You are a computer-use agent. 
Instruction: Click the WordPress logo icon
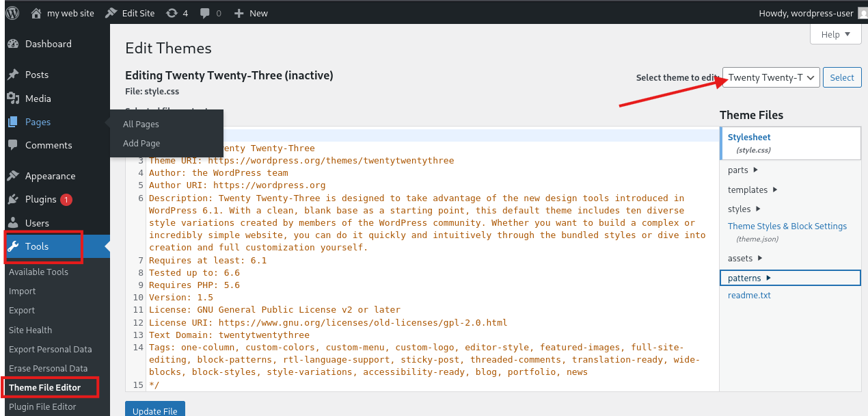12,12
